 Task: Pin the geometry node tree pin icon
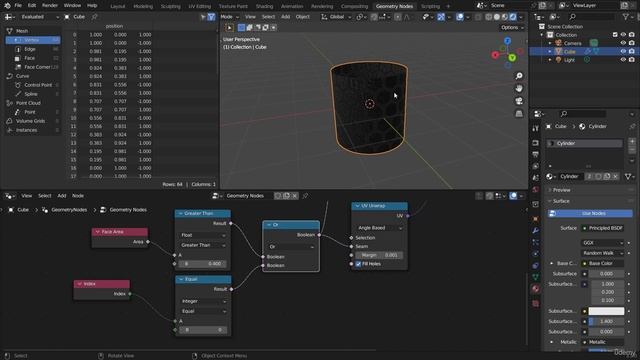[305, 196]
